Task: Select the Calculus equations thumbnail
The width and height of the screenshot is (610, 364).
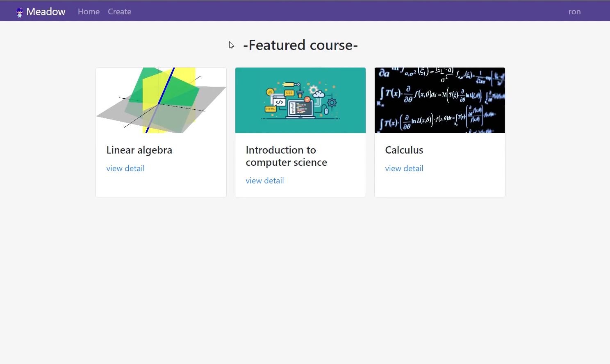Action: click(440, 100)
